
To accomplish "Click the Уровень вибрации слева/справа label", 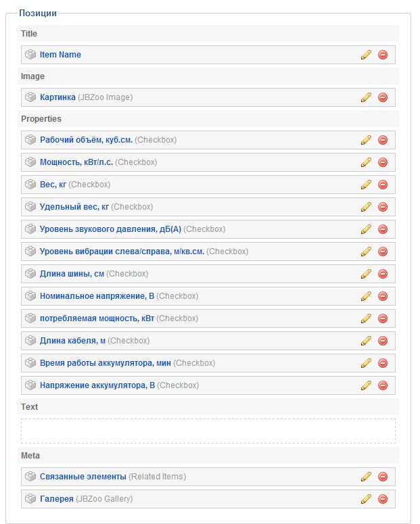I will 122,252.
